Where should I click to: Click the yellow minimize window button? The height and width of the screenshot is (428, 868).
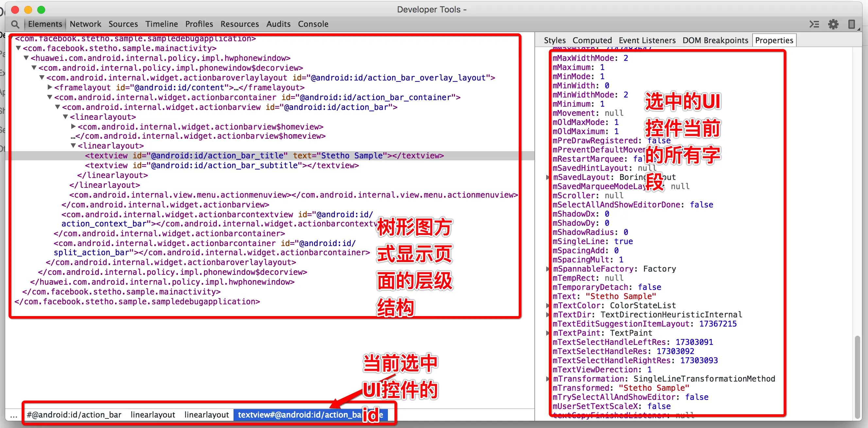tap(28, 10)
